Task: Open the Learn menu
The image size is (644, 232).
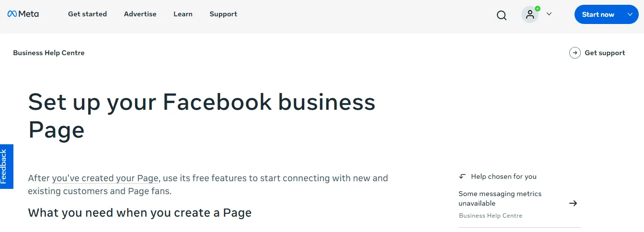Action: click(x=183, y=14)
